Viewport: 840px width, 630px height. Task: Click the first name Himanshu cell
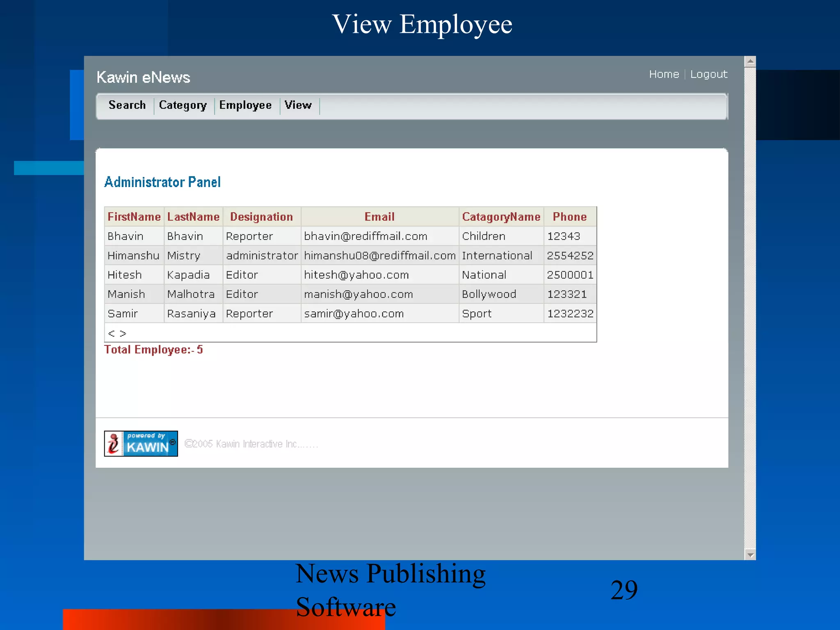[x=133, y=256]
